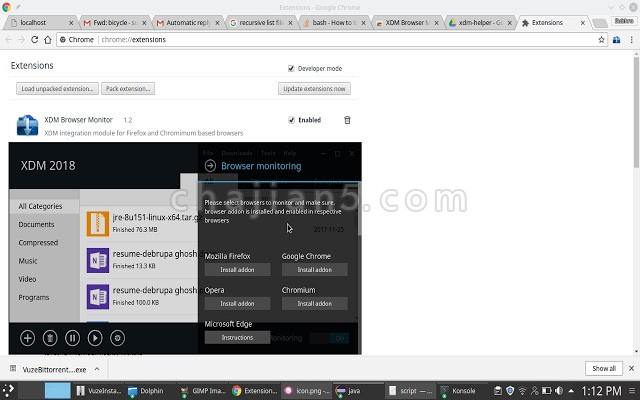Screen dimensions: 640x400
Task: Click the browser back arrow
Action: point(9,40)
